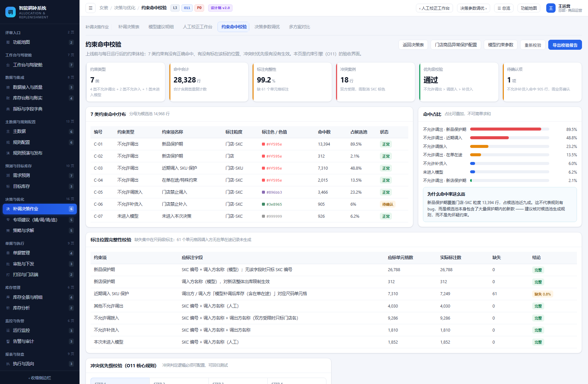Open the user avatar 王
The height and width of the screenshot is (384, 588).
point(551,8)
